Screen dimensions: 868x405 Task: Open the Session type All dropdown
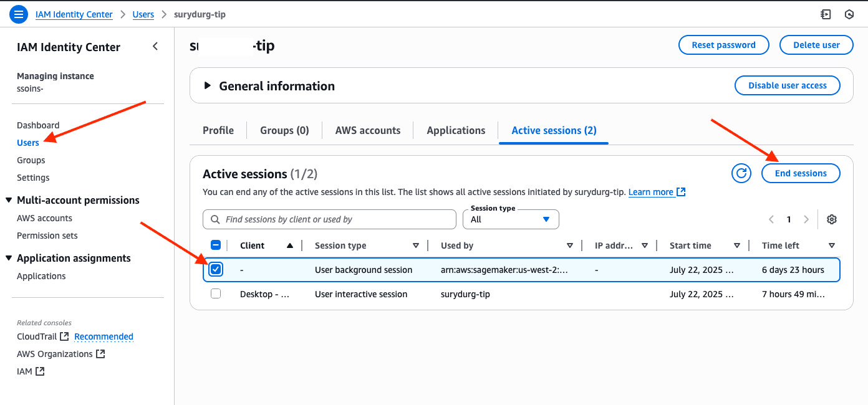coord(511,219)
